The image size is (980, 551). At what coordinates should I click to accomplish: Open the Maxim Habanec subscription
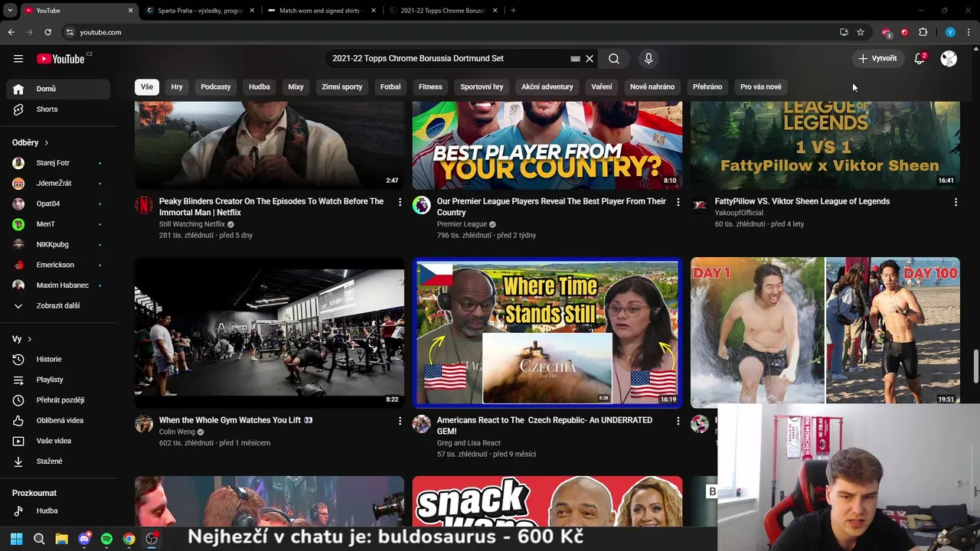click(x=58, y=285)
